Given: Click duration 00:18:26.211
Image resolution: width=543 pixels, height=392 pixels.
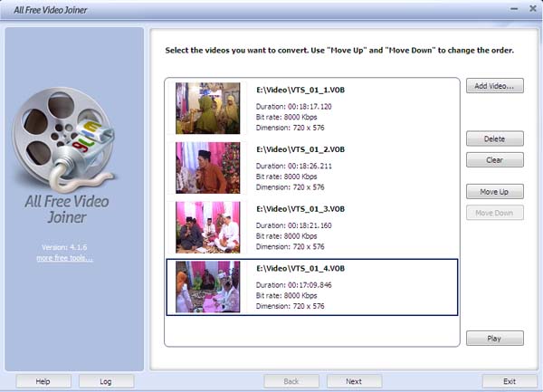Looking at the screenshot, I should coord(310,167).
